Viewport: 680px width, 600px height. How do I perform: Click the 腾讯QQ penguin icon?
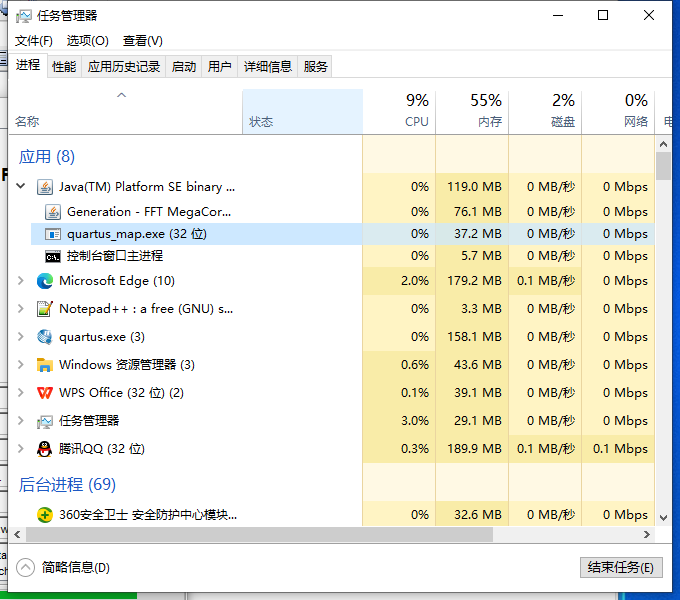click(45, 449)
